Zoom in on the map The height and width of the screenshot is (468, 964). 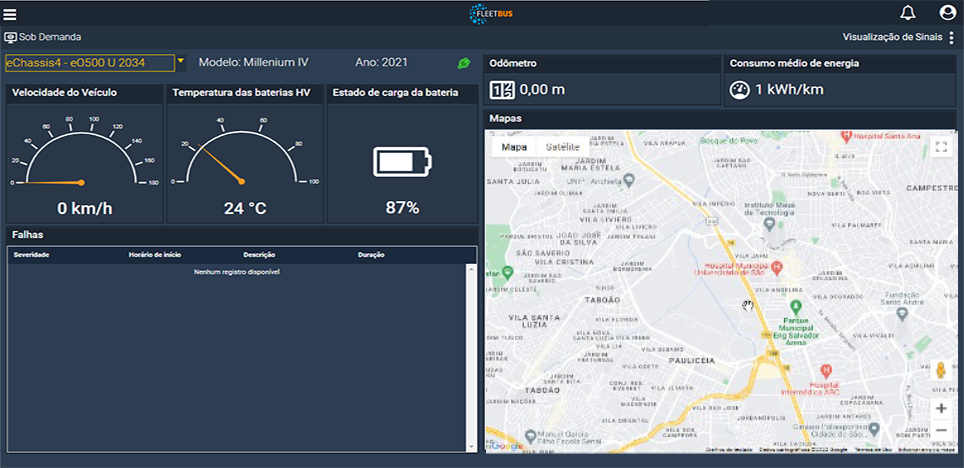point(940,409)
